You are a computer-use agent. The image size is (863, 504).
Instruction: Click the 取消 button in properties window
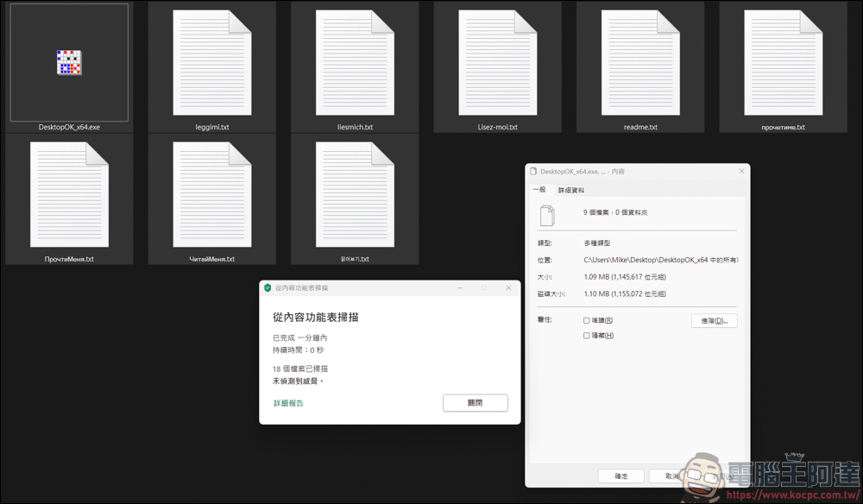pos(672,476)
